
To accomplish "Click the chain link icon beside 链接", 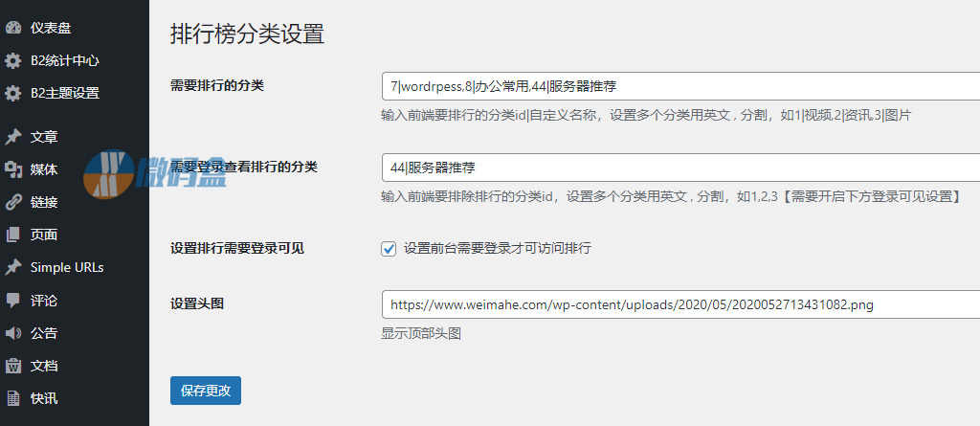I will (13, 202).
